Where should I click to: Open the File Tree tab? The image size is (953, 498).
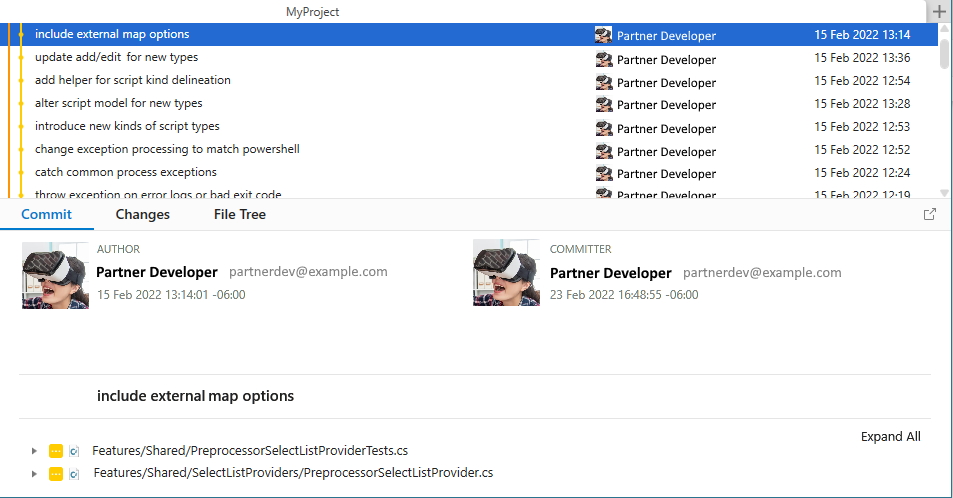[239, 215]
